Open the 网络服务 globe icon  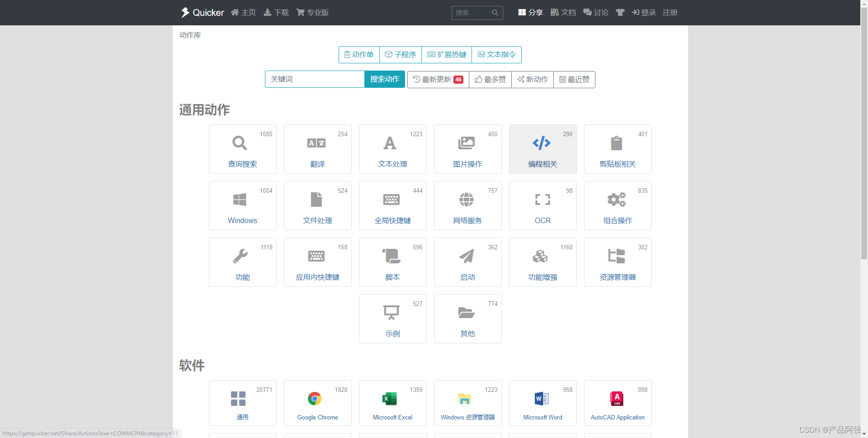pyautogui.click(x=467, y=200)
